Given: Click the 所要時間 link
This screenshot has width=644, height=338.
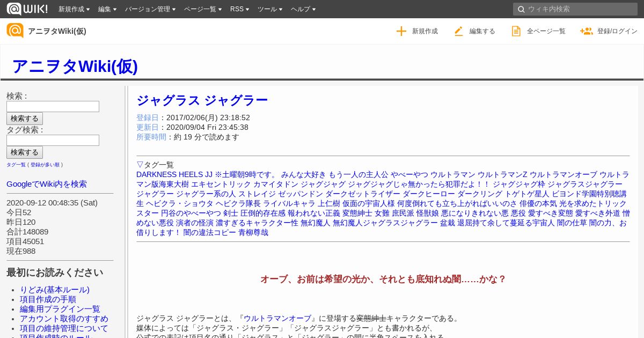Looking at the screenshot, I should coord(151,137).
